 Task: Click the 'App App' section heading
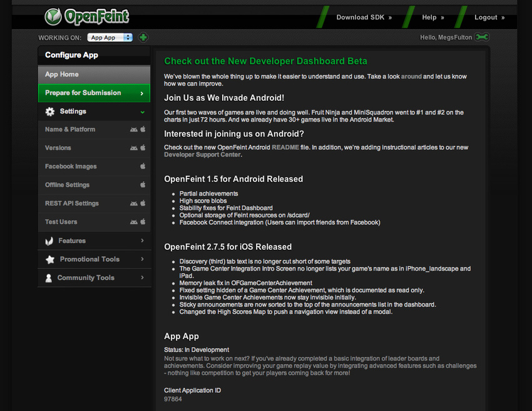(x=181, y=336)
